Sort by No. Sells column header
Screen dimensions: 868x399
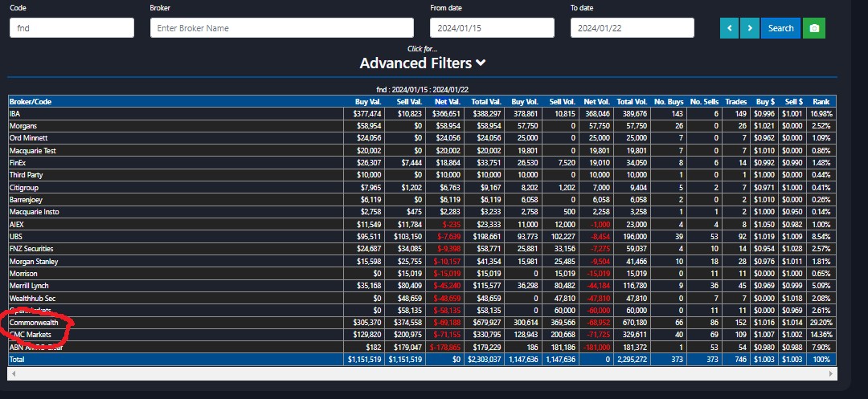pos(703,102)
